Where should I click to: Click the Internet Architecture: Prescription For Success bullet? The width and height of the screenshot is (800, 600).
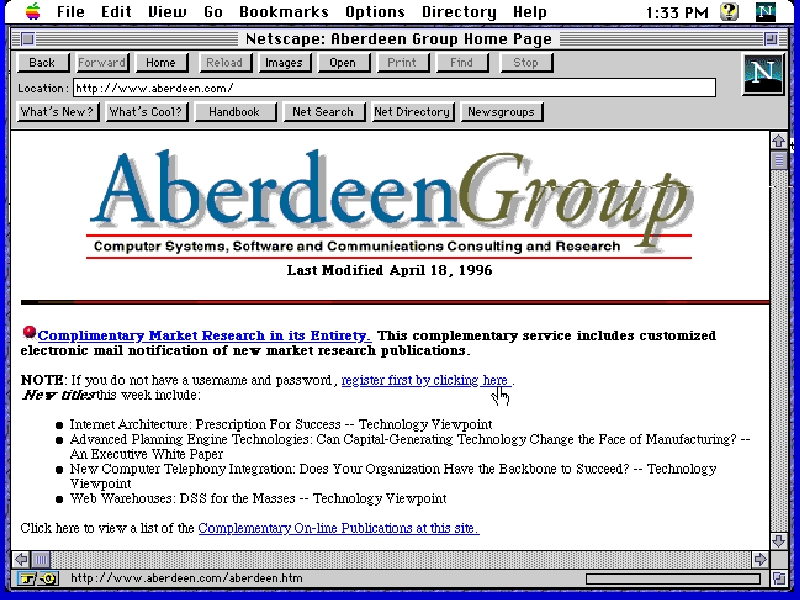(x=281, y=424)
